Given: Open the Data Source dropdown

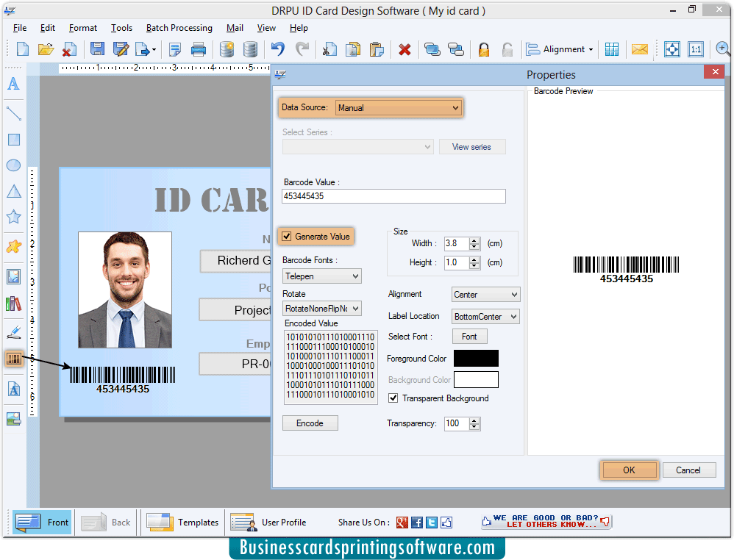Looking at the screenshot, I should pos(399,107).
